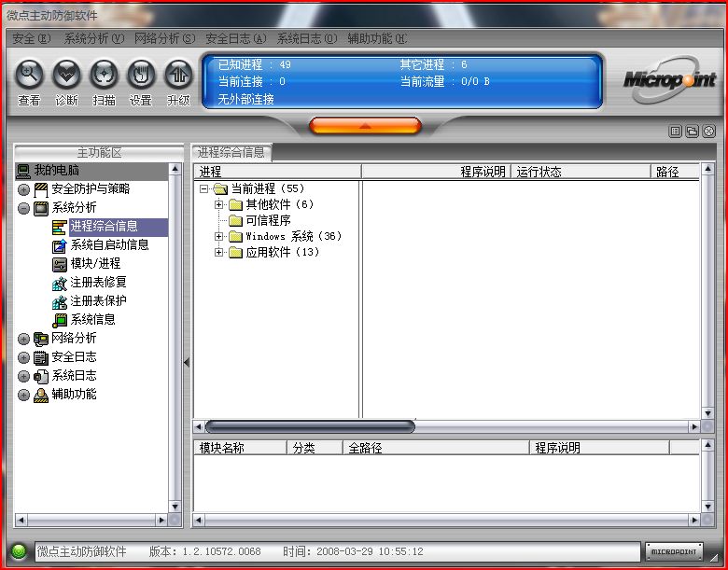This screenshot has width=728, height=570.
Task: Collapse the 系统分析 node
Action: [x=23, y=208]
